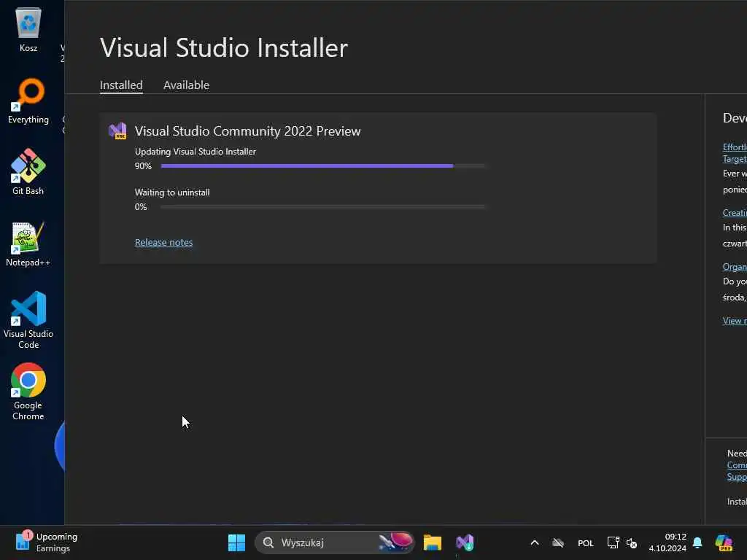Click the Visual Studio Installer taskbar icon
This screenshot has width=747, height=560.
[465, 542]
